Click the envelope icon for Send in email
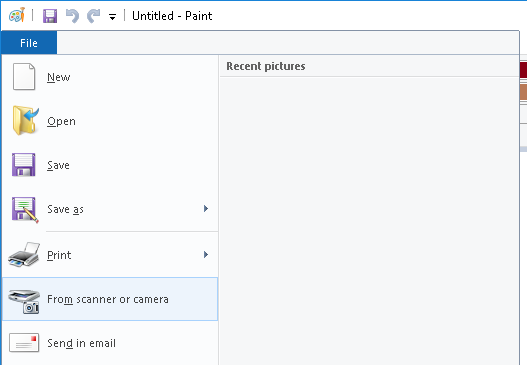This screenshot has height=365, width=527. click(24, 342)
